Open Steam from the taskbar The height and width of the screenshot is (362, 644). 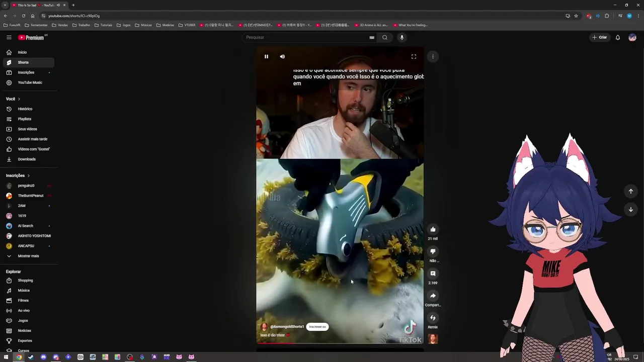[31, 357]
